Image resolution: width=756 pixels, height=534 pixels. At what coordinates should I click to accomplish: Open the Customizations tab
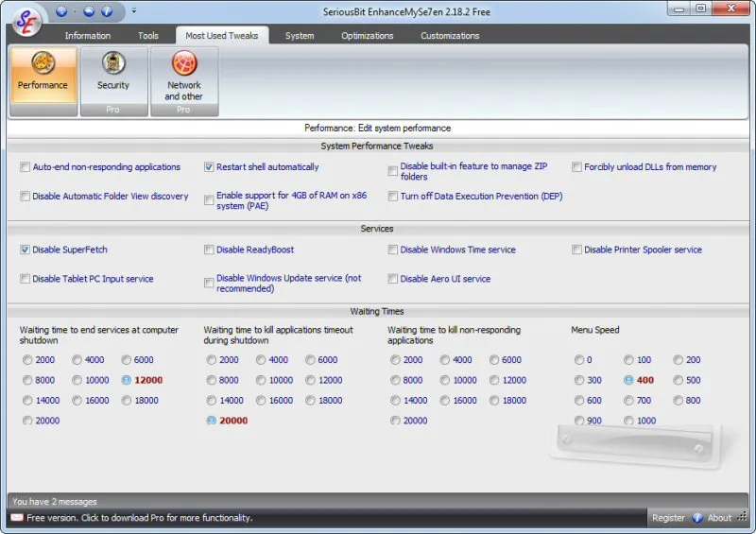coord(450,36)
